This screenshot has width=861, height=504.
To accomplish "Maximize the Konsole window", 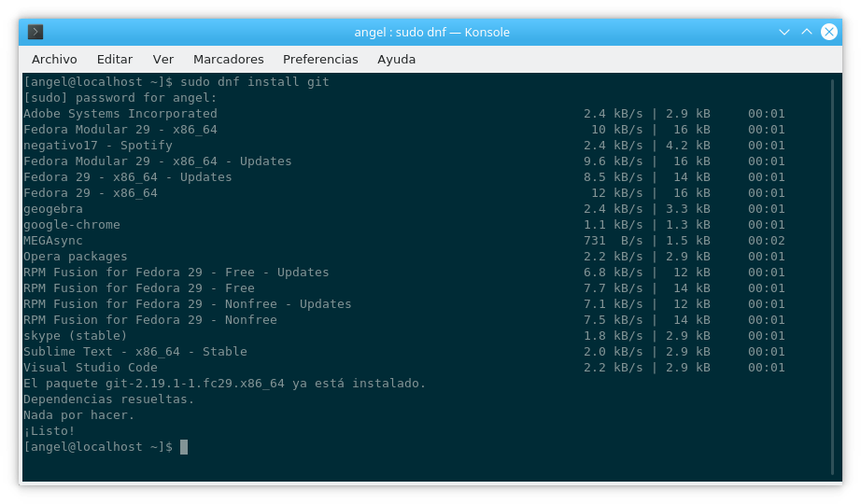I will tap(807, 32).
